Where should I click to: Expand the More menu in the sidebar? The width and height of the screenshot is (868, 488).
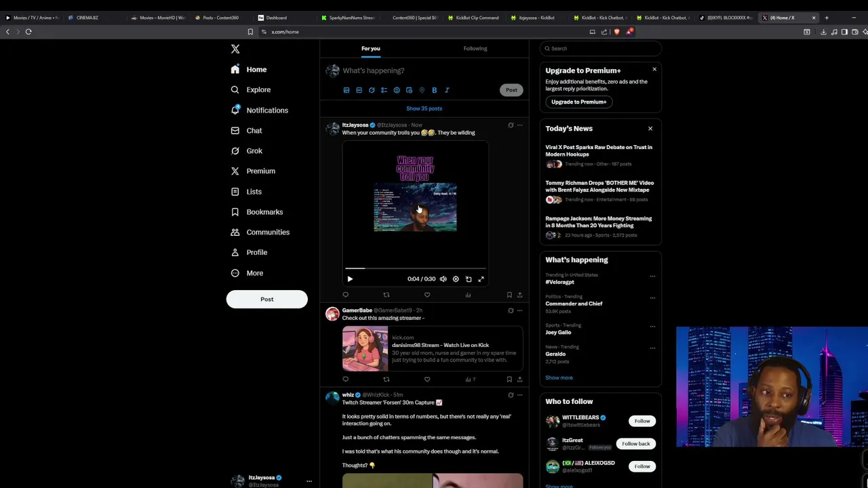tap(247, 272)
